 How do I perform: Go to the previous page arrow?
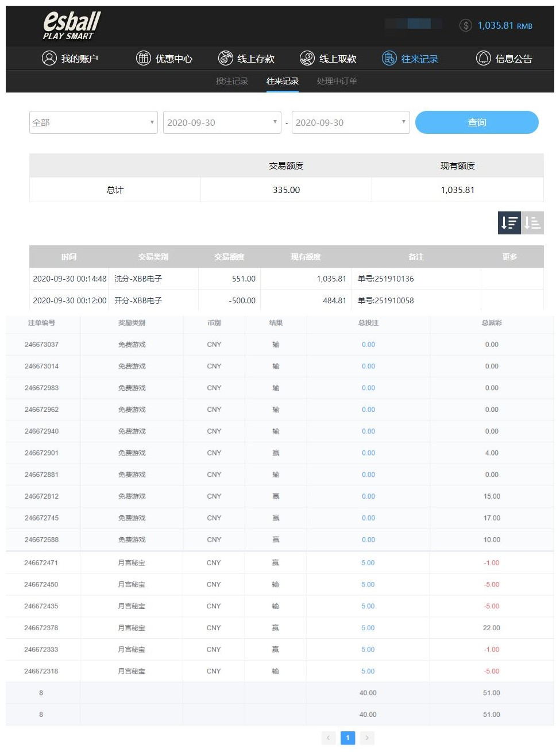tap(329, 738)
